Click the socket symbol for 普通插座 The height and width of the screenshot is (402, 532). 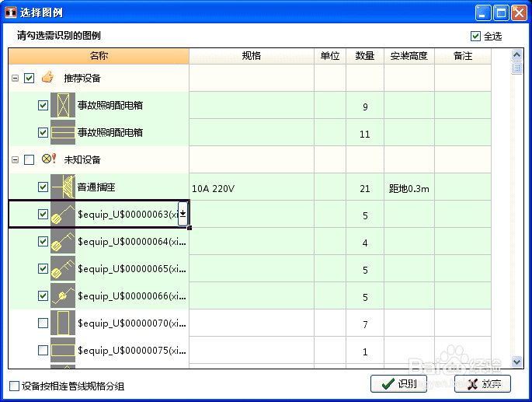tap(63, 187)
